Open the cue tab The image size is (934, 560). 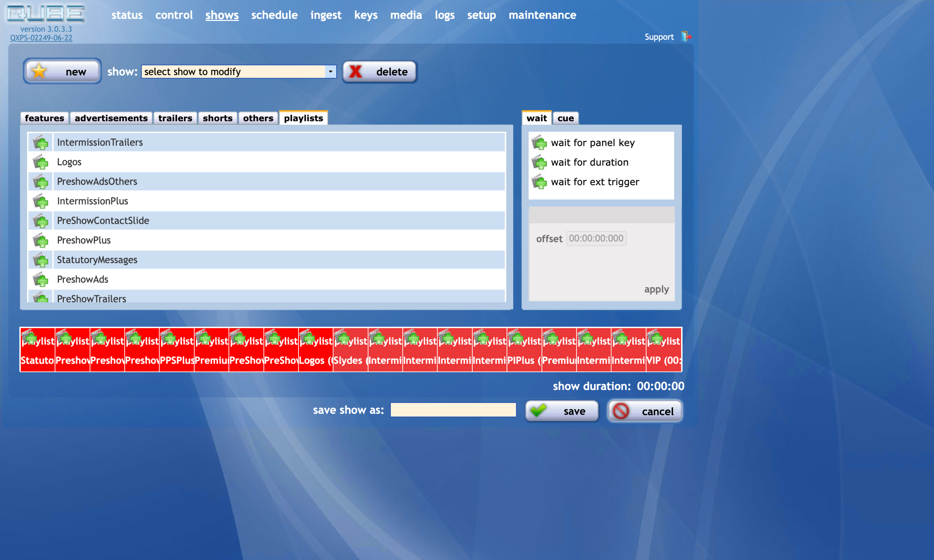coord(565,118)
